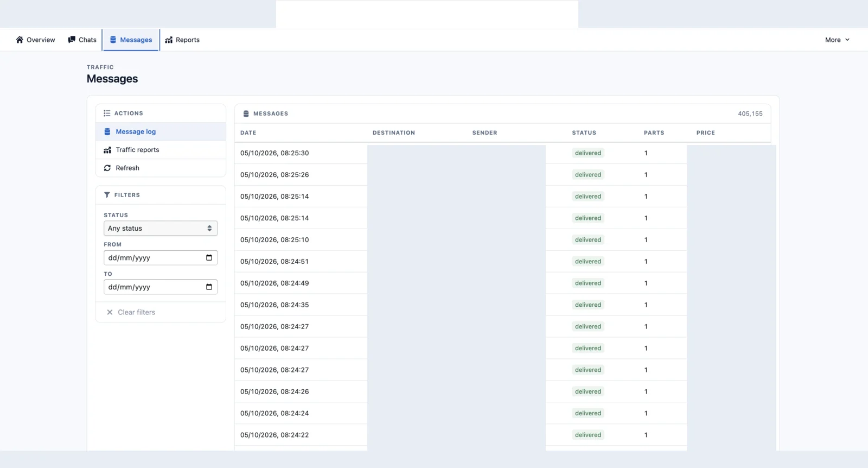The width and height of the screenshot is (868, 468).
Task: Click parts value in 08:24:35 row
Action: [646, 305]
